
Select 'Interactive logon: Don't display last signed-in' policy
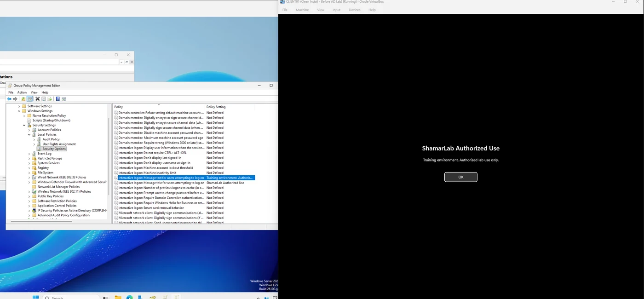[x=149, y=158]
